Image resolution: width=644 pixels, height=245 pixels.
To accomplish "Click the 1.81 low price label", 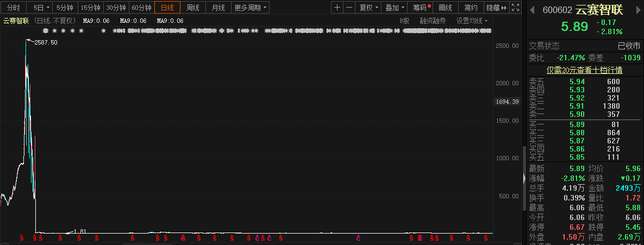I will click(80, 231).
